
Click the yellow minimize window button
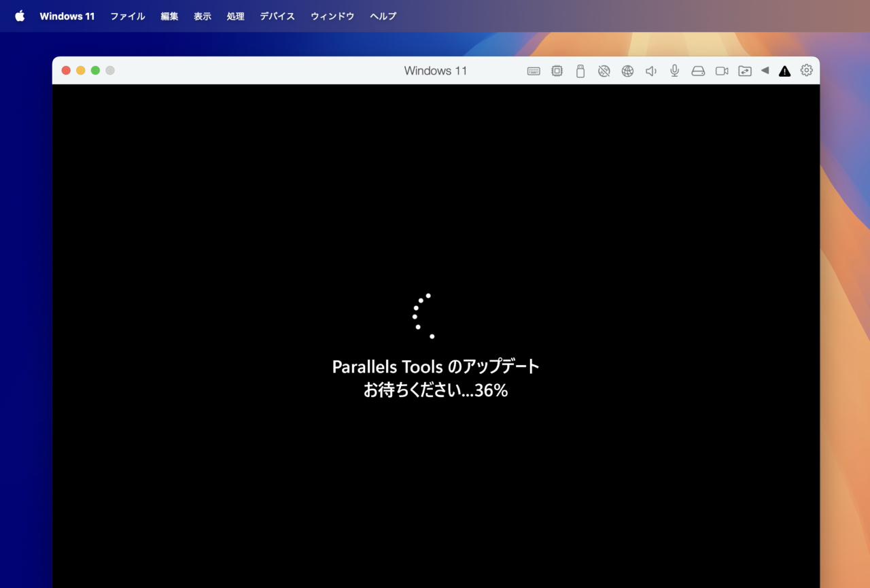(x=80, y=70)
